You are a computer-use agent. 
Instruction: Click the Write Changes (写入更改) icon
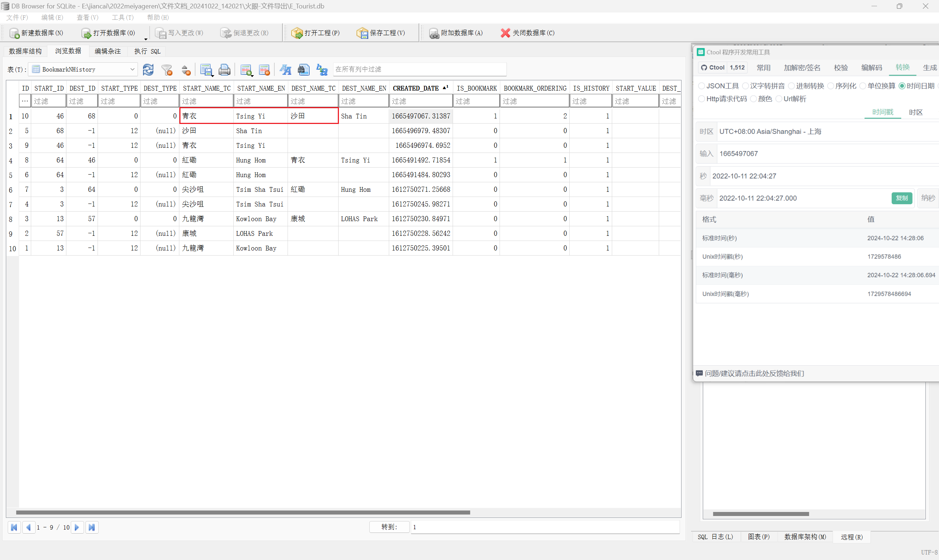[x=161, y=33]
